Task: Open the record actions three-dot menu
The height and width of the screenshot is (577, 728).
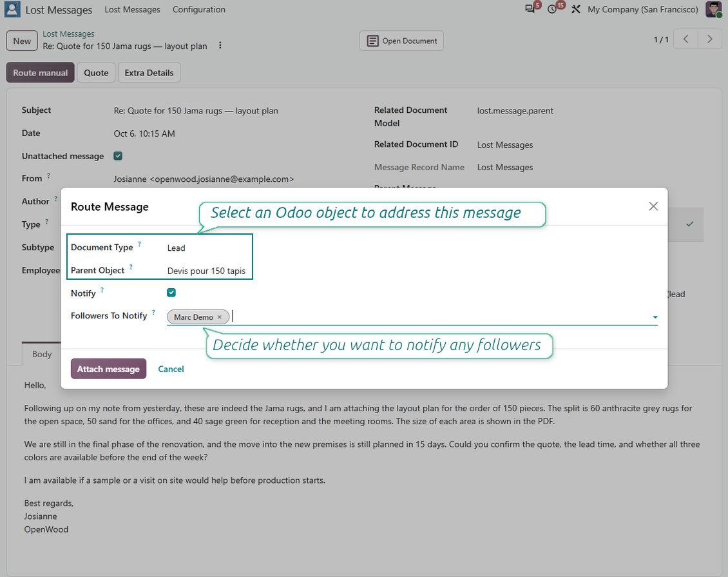Action: click(x=220, y=46)
